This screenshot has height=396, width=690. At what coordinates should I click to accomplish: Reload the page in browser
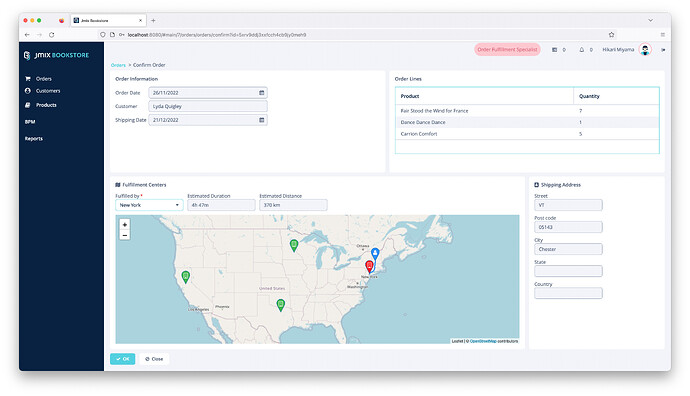(51, 35)
